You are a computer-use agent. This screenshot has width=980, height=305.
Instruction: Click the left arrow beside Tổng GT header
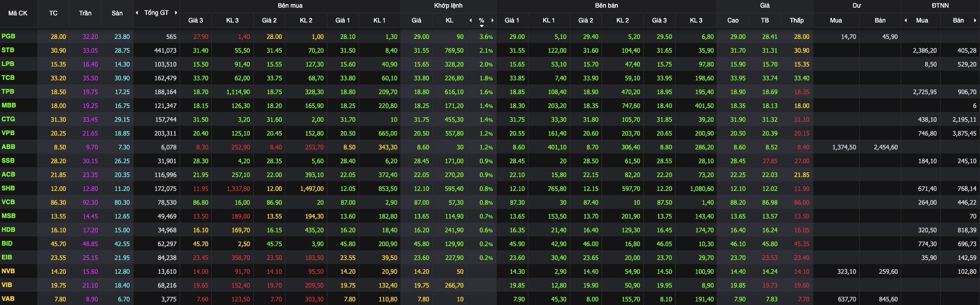click(137, 13)
